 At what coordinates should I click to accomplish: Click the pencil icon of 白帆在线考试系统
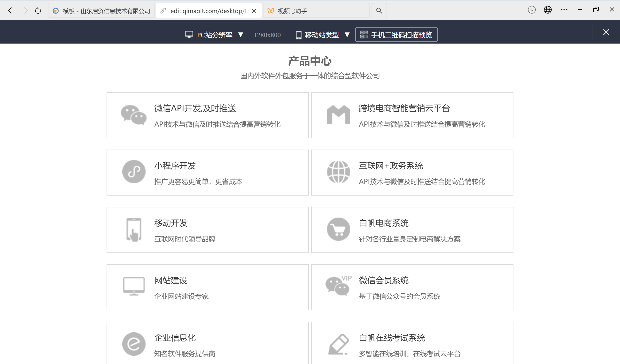pos(339,344)
